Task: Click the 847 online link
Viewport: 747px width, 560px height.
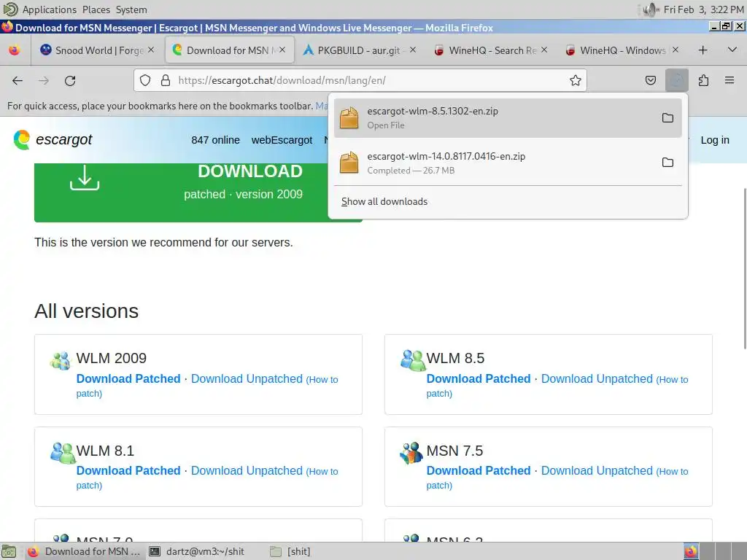Action: click(215, 140)
